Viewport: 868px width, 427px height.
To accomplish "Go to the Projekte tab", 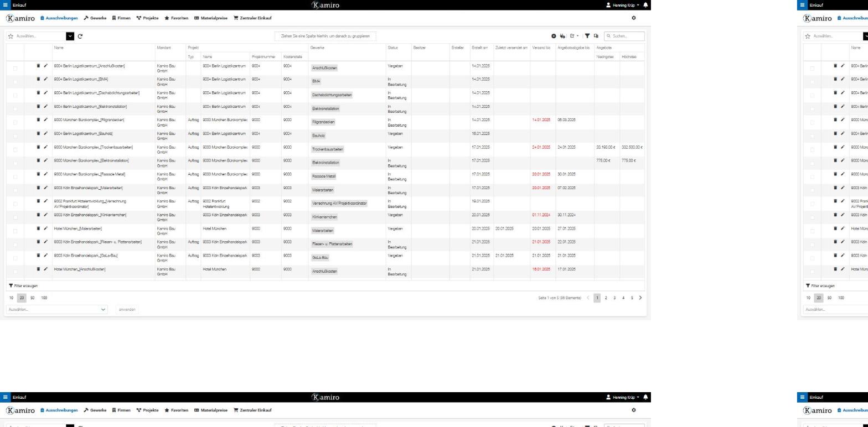I will coord(147,18).
